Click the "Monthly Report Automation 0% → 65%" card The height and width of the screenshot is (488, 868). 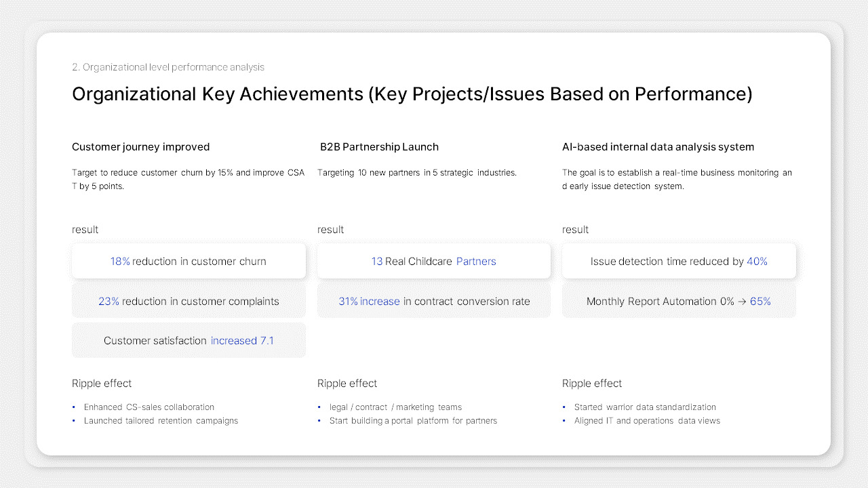click(679, 301)
